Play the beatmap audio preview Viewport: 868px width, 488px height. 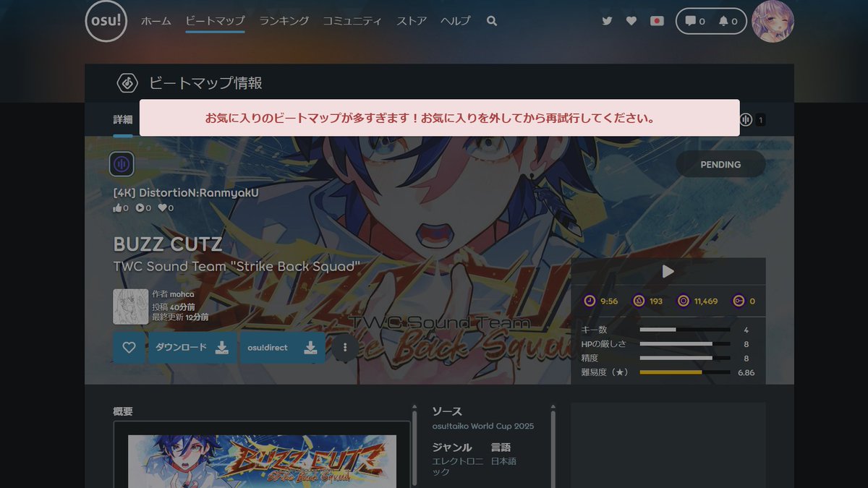click(668, 271)
